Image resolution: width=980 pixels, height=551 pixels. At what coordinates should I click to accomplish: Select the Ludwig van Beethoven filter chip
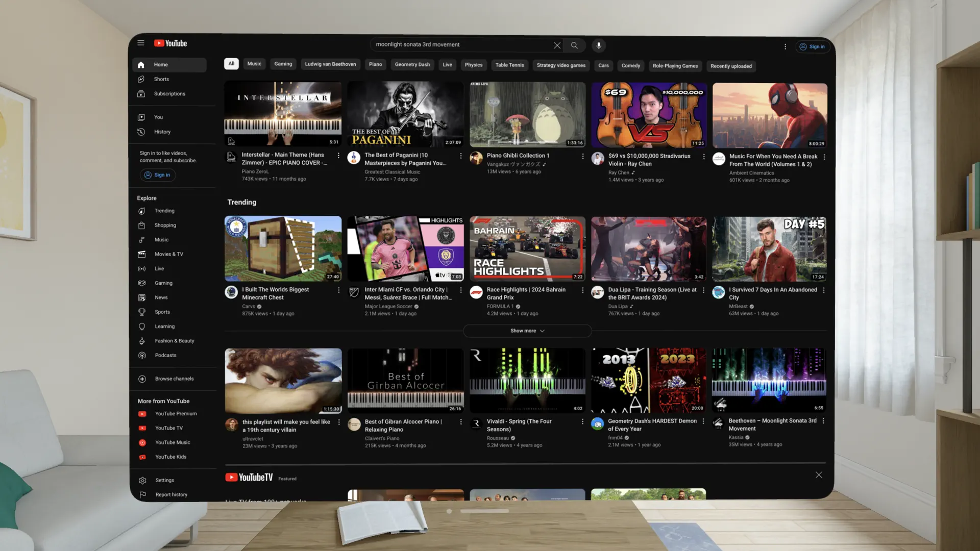(330, 64)
